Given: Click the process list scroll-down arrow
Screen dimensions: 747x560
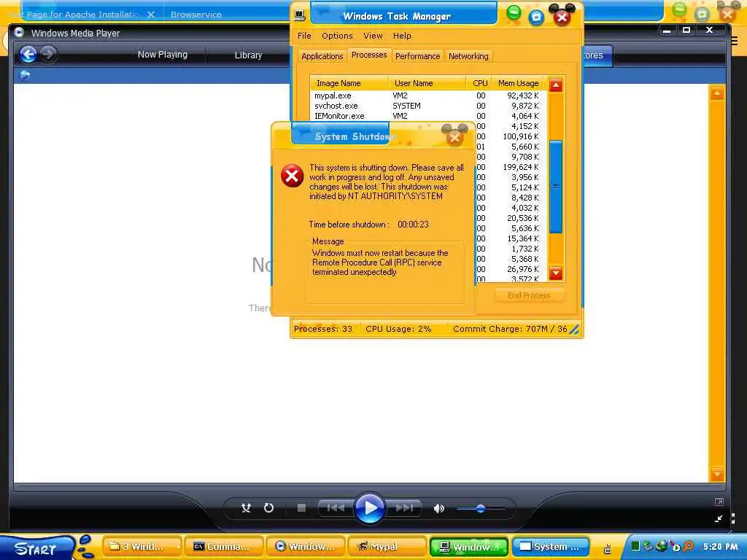Looking at the screenshot, I should (x=555, y=273).
